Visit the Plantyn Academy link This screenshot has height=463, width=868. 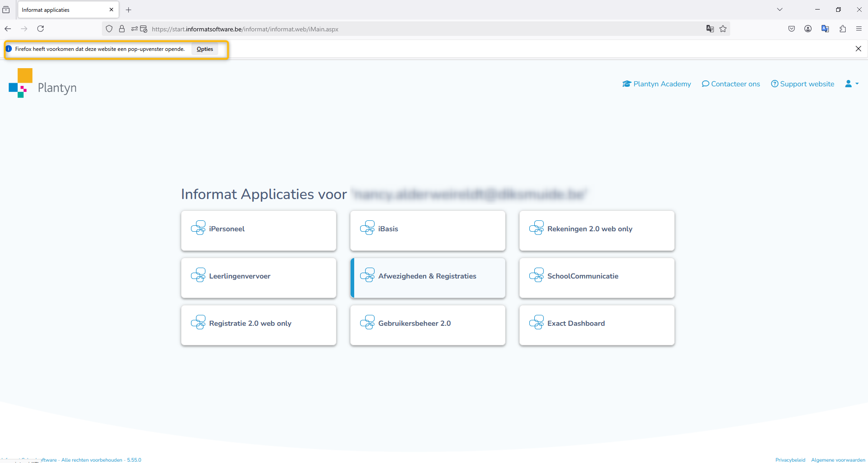(657, 84)
